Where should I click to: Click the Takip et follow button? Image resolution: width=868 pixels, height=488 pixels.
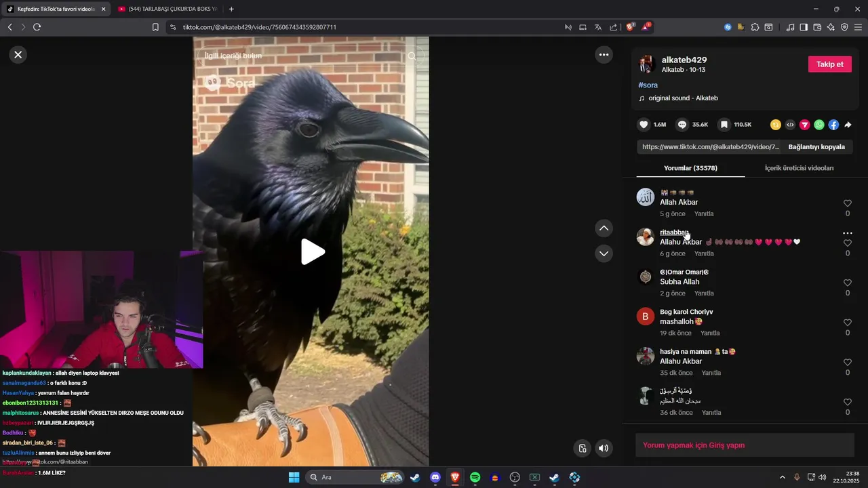click(829, 64)
